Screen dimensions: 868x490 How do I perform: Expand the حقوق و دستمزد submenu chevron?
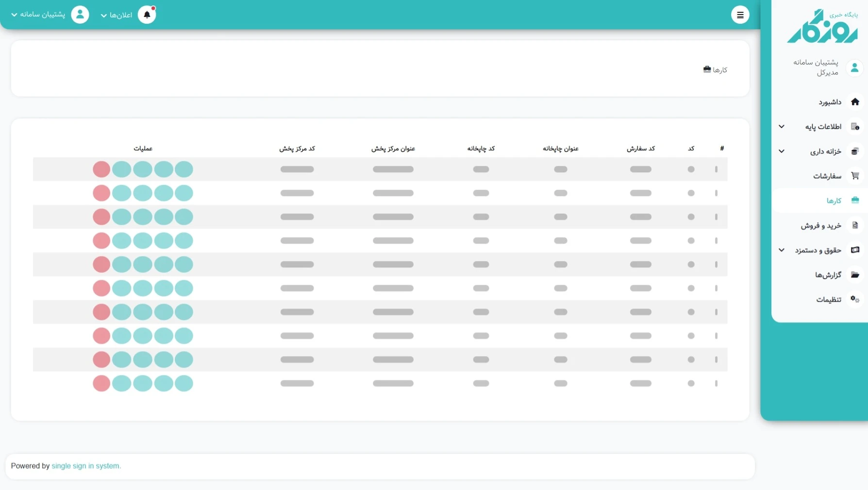[x=782, y=250]
